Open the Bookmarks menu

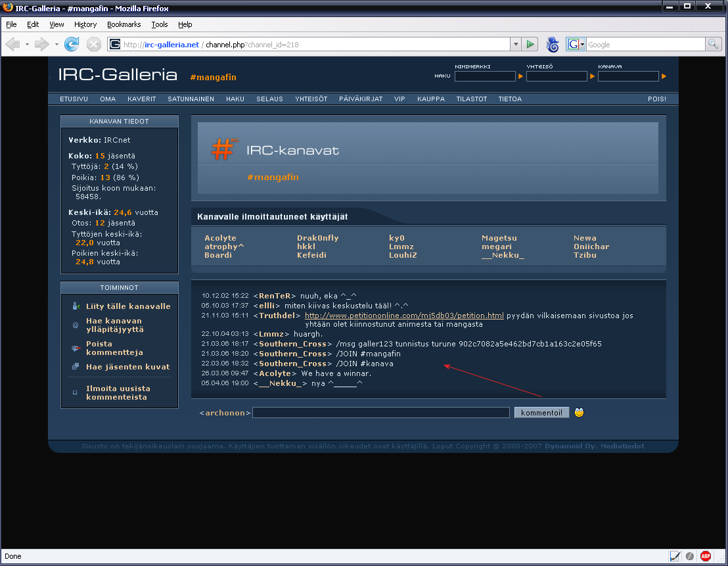pos(124,24)
